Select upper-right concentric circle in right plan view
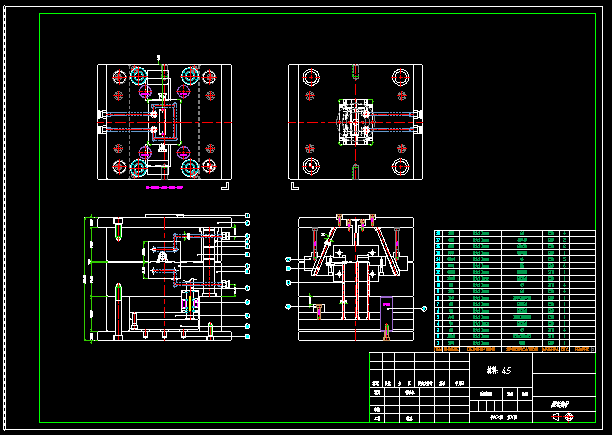This screenshot has width=612, height=435. (x=400, y=77)
